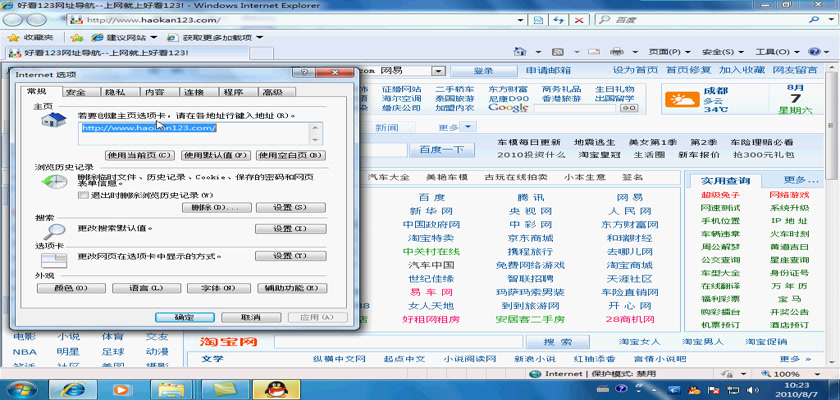The width and height of the screenshot is (840, 400).
Task: Open the 工具(O) dropdown menu
Action: tap(773, 53)
